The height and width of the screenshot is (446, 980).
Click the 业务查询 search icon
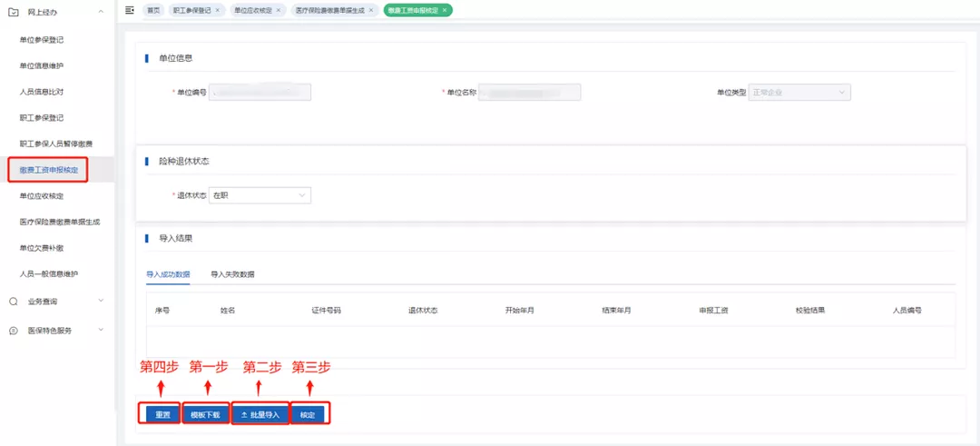(14, 302)
